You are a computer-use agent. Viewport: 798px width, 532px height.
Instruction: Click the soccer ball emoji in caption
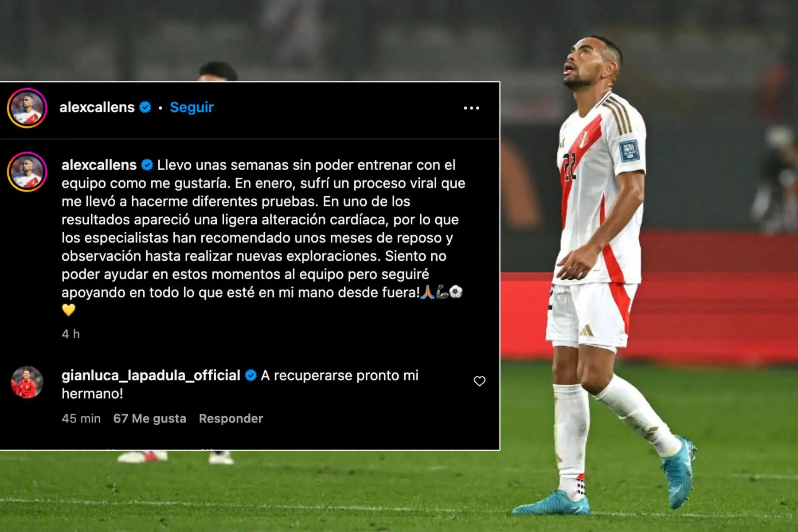click(x=456, y=292)
